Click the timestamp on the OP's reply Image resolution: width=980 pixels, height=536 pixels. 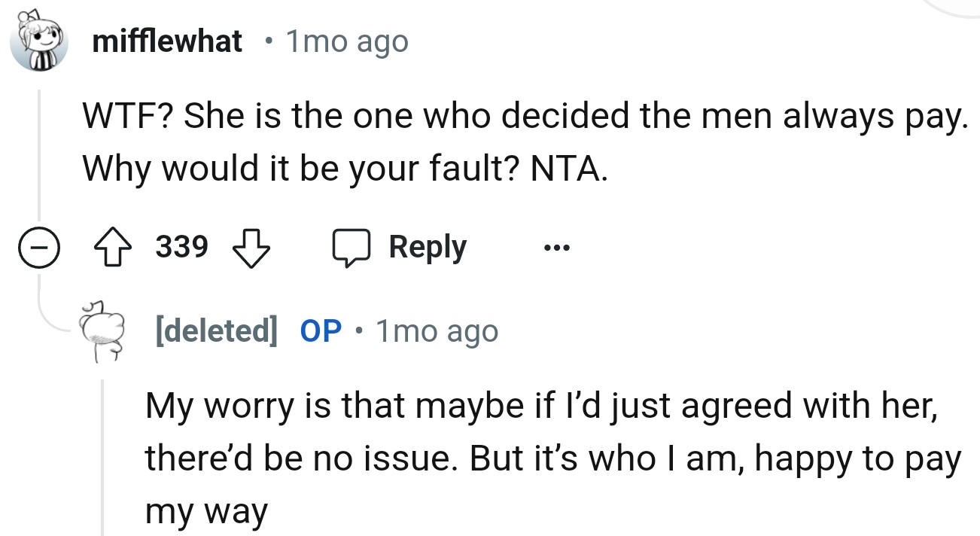tap(436, 330)
